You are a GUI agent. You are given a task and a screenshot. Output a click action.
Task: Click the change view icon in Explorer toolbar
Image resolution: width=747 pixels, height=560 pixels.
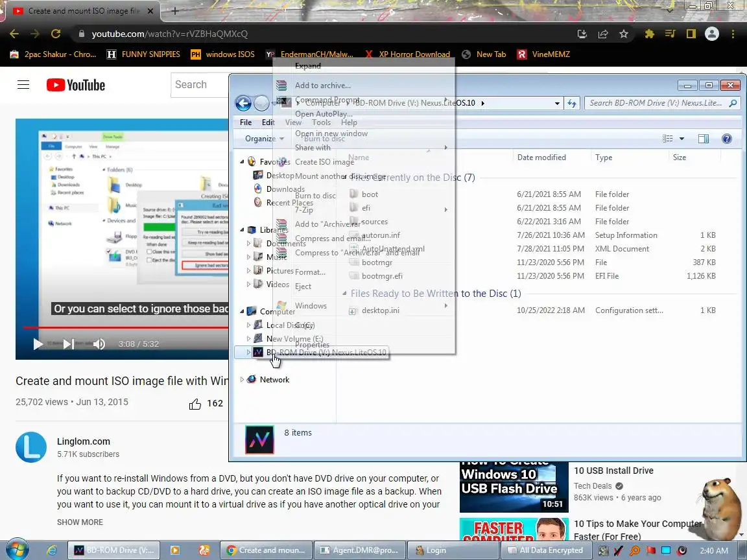[x=668, y=139]
